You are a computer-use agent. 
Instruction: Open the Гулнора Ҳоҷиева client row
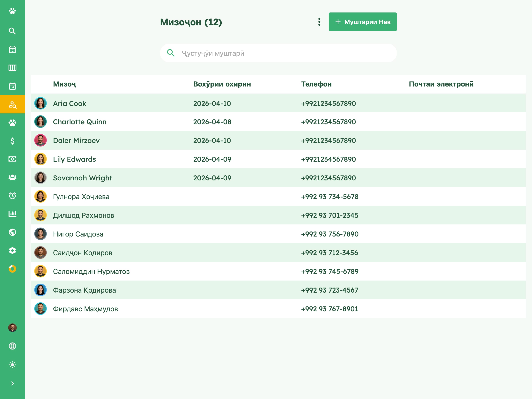click(278, 197)
